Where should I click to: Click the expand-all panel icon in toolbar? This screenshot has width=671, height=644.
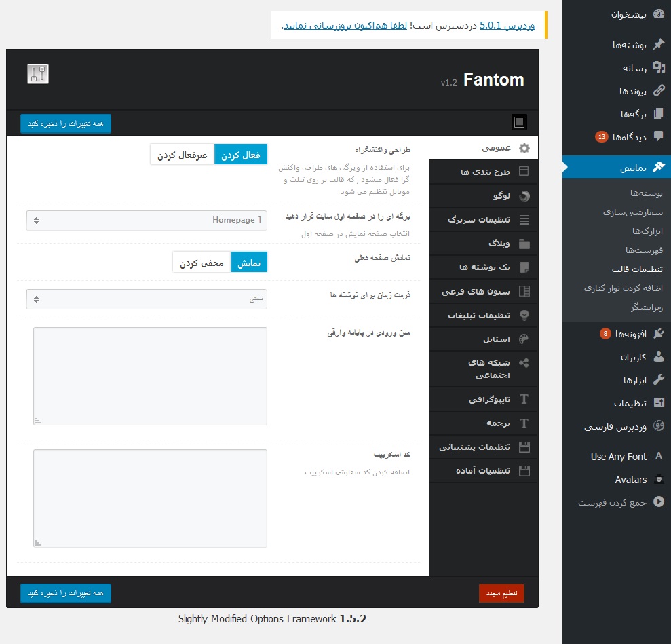[519, 123]
